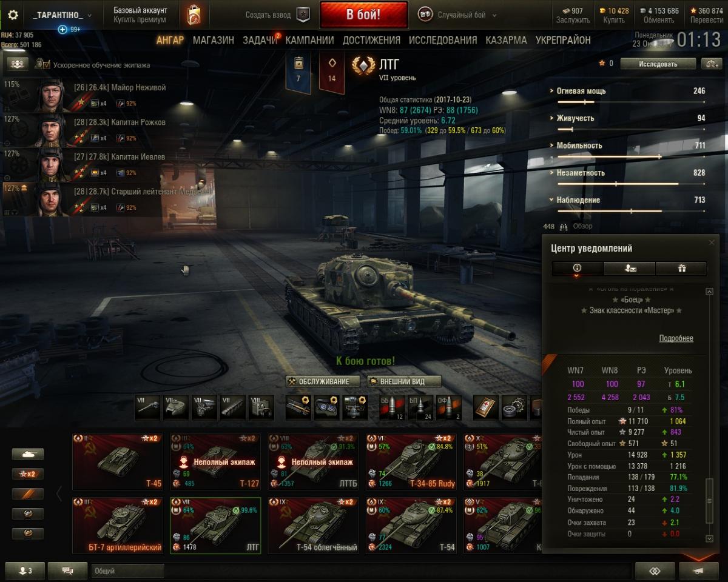Toggle accelerated crew training checkbox
728x582 pixels.
[x=41, y=64]
